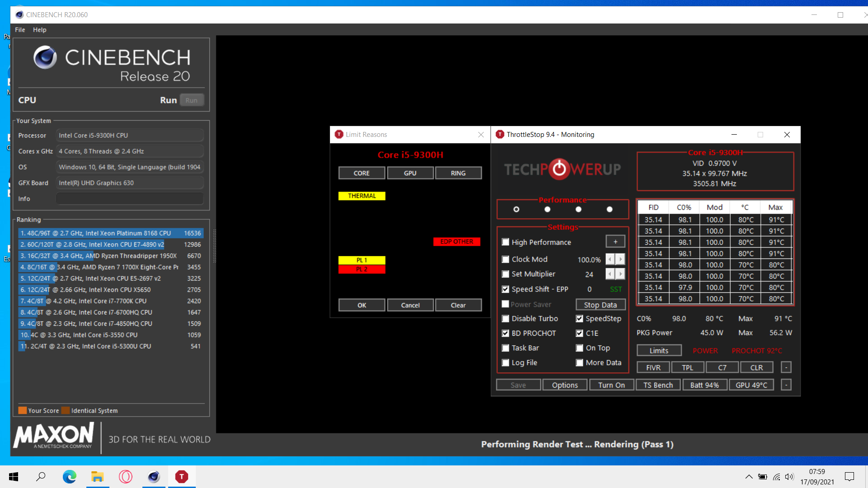Increase Set Multiplier with right arrow
The image size is (868, 488).
[x=620, y=274]
